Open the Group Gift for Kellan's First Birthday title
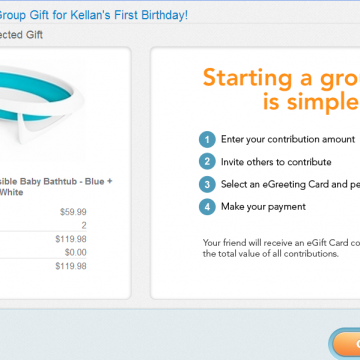The image size is (360, 360). [x=93, y=15]
